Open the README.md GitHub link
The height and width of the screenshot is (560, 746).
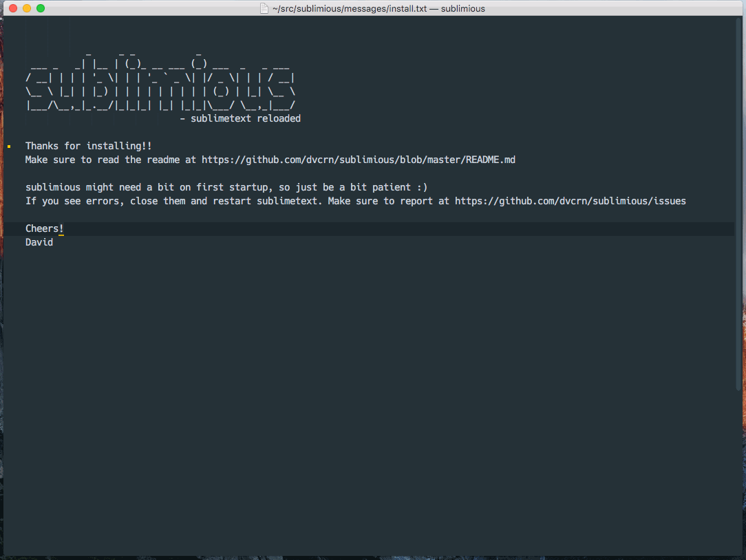[x=359, y=160]
